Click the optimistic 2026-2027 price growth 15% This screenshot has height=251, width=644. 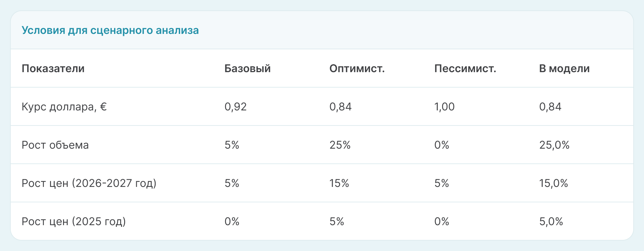point(339,183)
